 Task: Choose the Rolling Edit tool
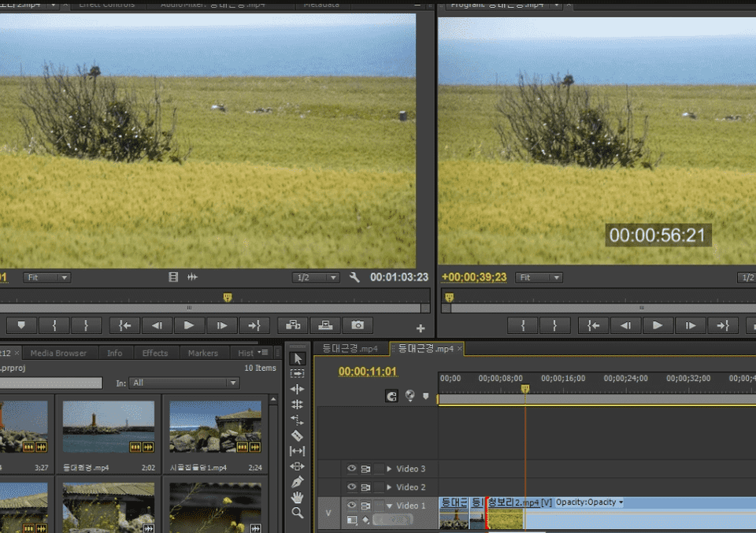(298, 405)
